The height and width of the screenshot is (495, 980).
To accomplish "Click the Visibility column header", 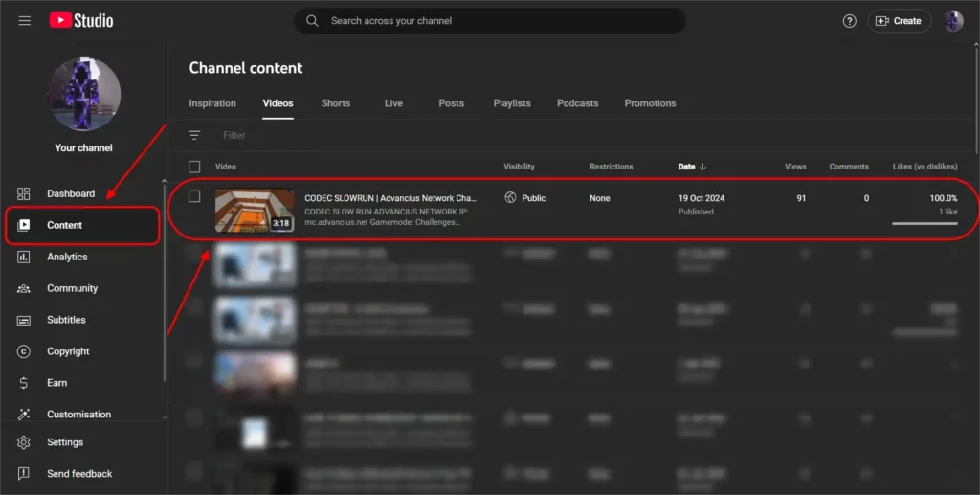I will (x=519, y=167).
